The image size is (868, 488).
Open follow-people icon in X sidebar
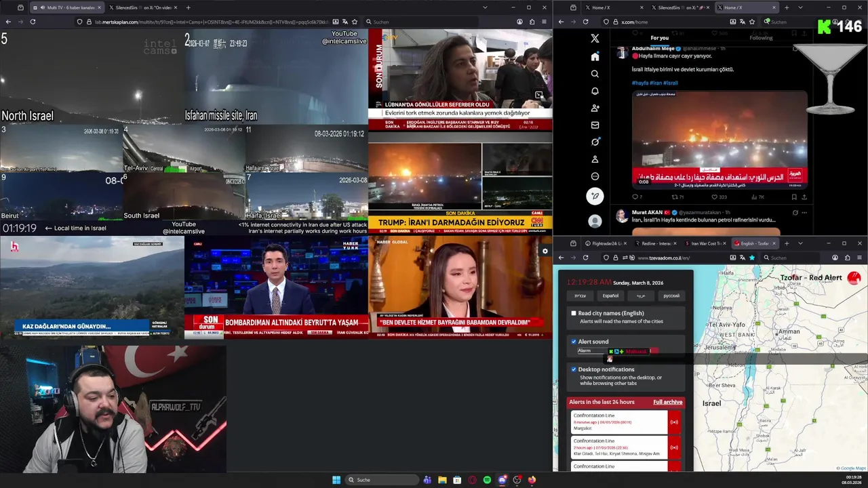pyautogui.click(x=595, y=108)
